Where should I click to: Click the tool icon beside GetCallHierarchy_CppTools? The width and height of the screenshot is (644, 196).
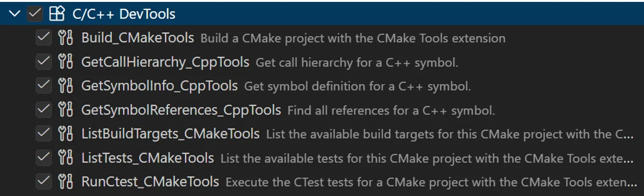(x=65, y=62)
